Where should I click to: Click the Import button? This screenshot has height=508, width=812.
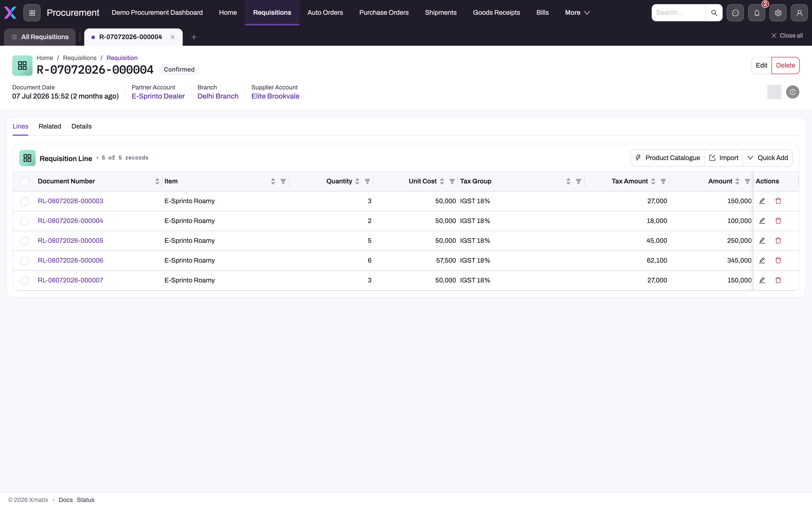724,158
